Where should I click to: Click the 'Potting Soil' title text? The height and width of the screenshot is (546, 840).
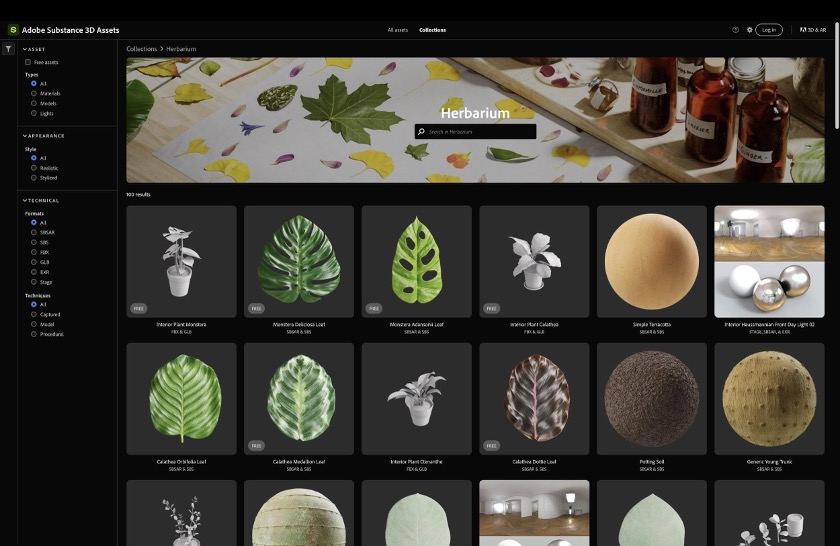click(x=651, y=461)
